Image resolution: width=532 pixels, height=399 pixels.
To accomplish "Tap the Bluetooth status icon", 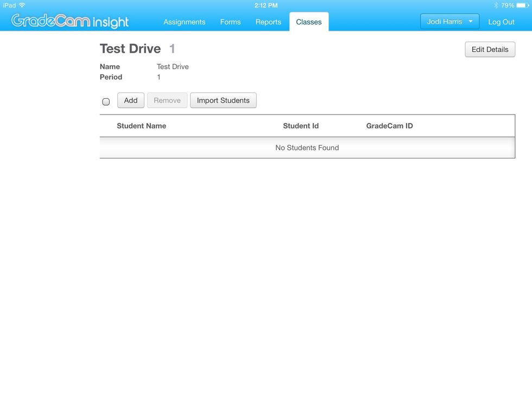I will click(x=496, y=5).
